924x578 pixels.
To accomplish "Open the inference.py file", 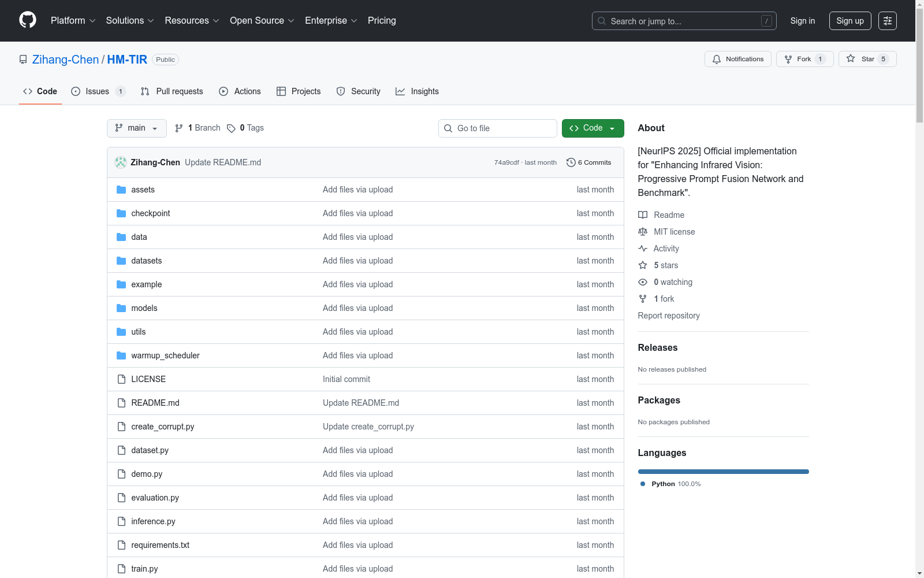I will coord(153,521).
